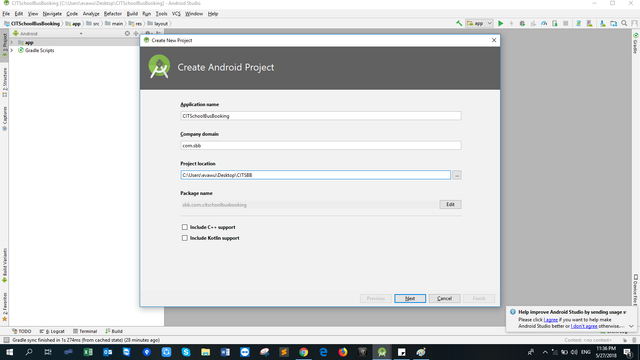Click the layout breadcrumb in navigation bar

158,24
